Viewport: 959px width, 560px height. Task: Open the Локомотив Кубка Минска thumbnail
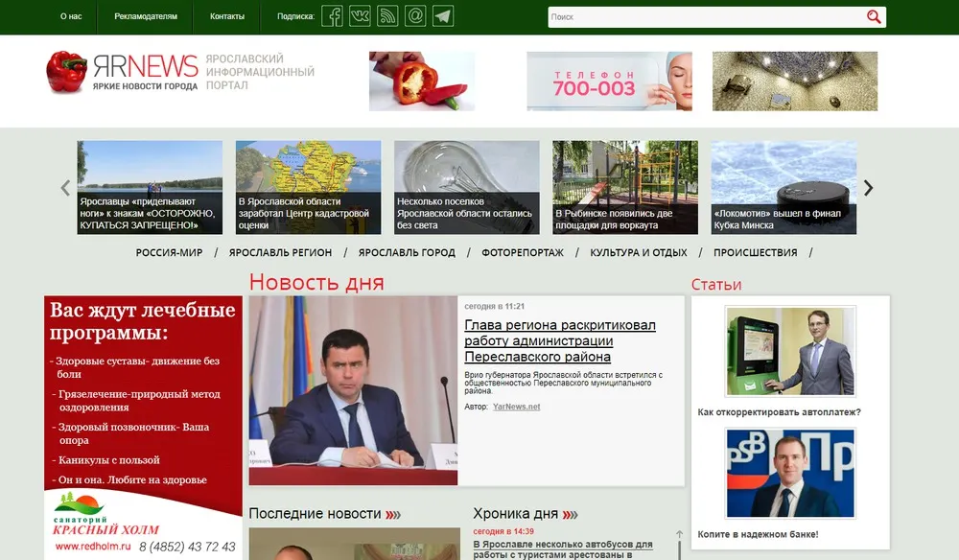pyautogui.click(x=784, y=187)
